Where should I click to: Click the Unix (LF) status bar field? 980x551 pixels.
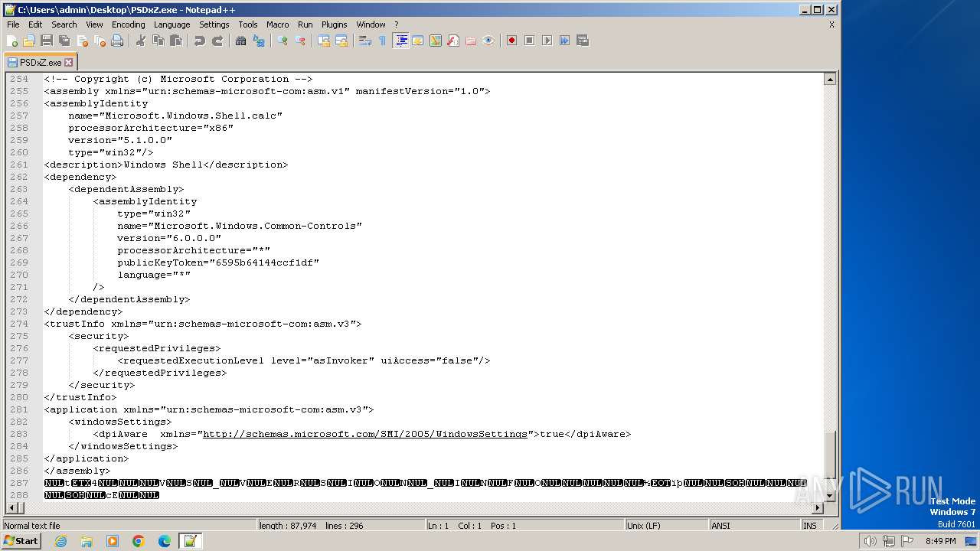665,526
